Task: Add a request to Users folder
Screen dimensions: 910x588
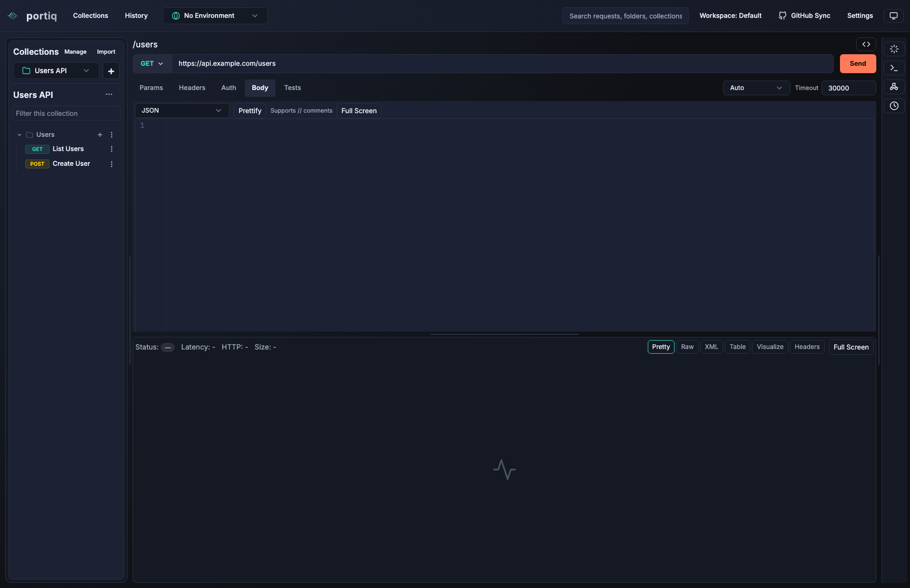Action: [100, 135]
